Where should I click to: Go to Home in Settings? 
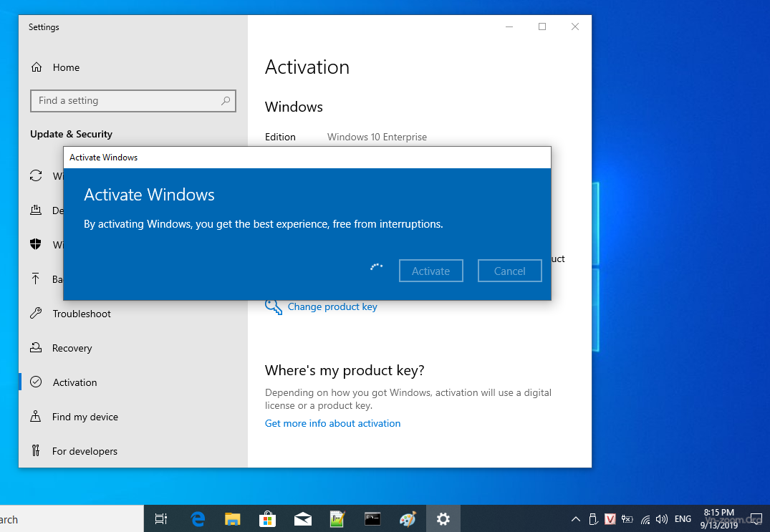pos(66,67)
